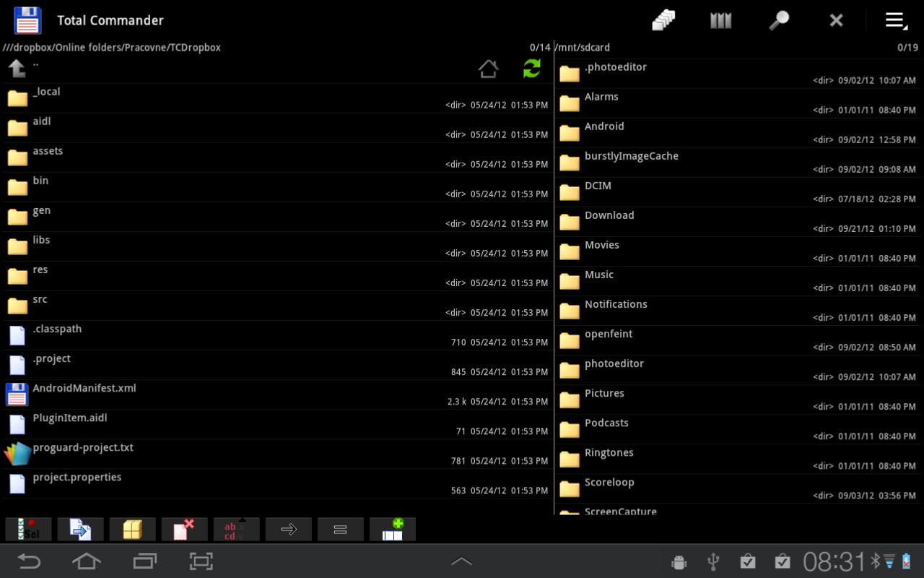Screen dimensions: 924x578
Task: Open the Ringtones folder
Action: tap(739, 459)
